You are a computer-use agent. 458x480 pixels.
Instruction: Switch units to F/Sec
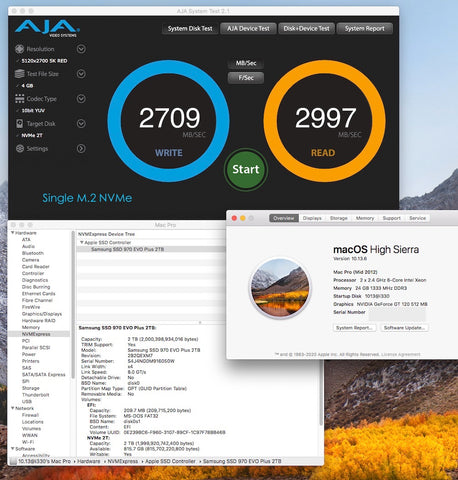click(x=246, y=78)
